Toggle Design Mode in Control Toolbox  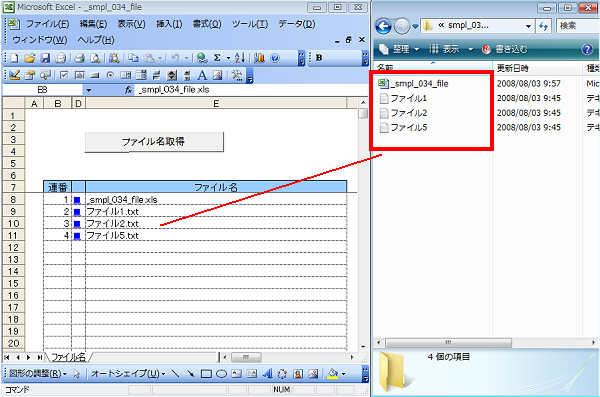click(15, 75)
